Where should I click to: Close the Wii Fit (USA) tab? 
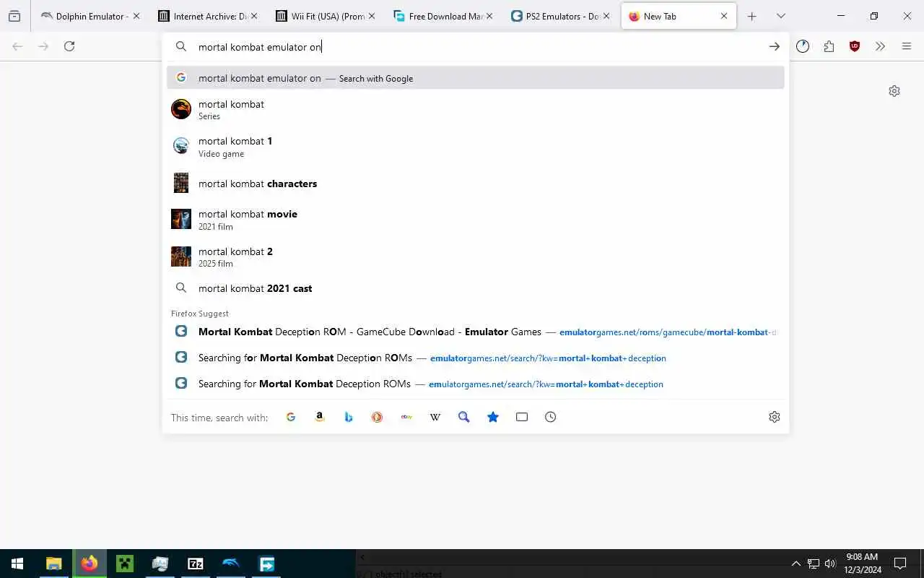tap(371, 16)
